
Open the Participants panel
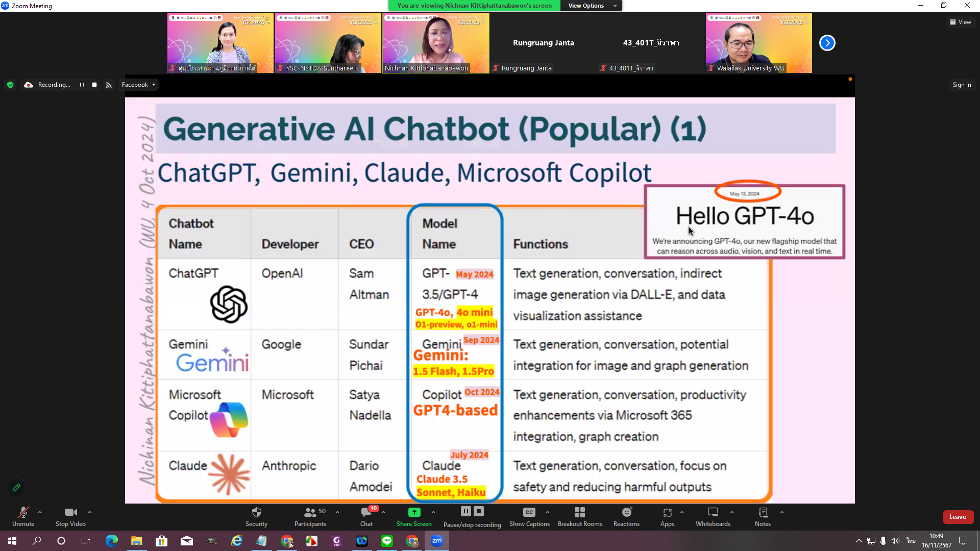pos(310,512)
